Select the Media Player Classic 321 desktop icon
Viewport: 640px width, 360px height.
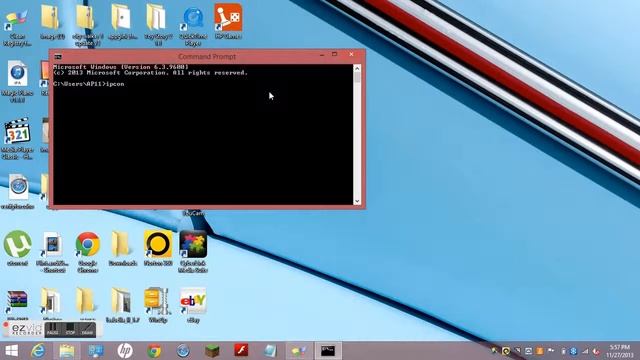point(17,139)
